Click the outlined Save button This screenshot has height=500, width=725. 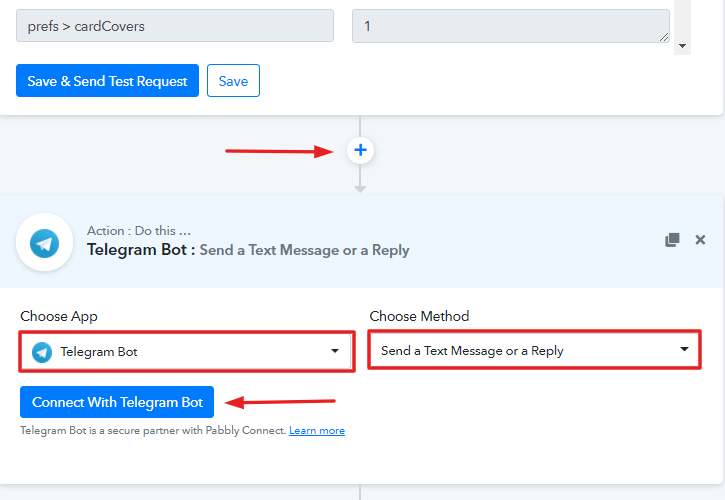[x=233, y=81]
